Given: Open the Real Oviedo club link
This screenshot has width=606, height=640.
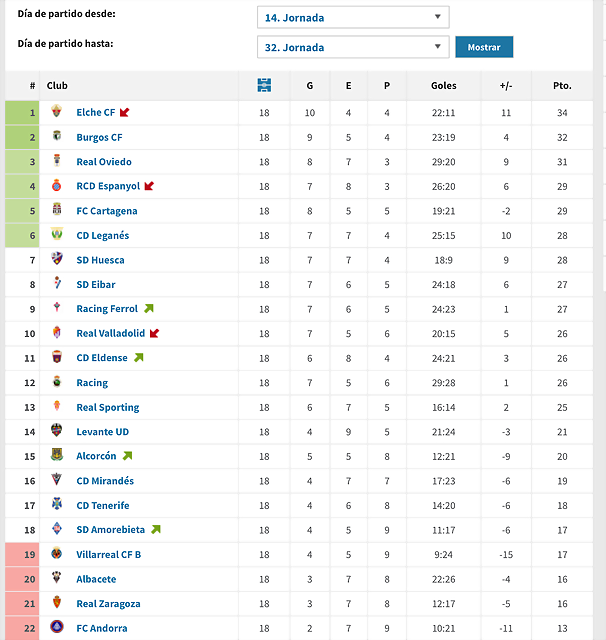Looking at the screenshot, I should (104, 162).
